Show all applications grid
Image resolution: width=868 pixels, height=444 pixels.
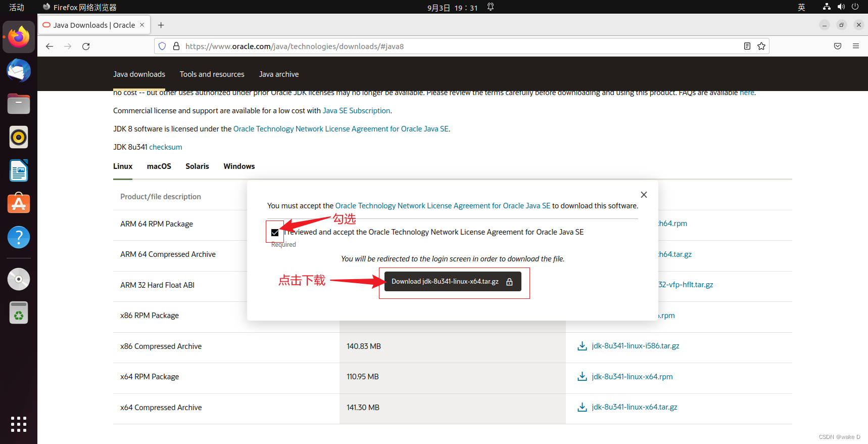tap(19, 424)
